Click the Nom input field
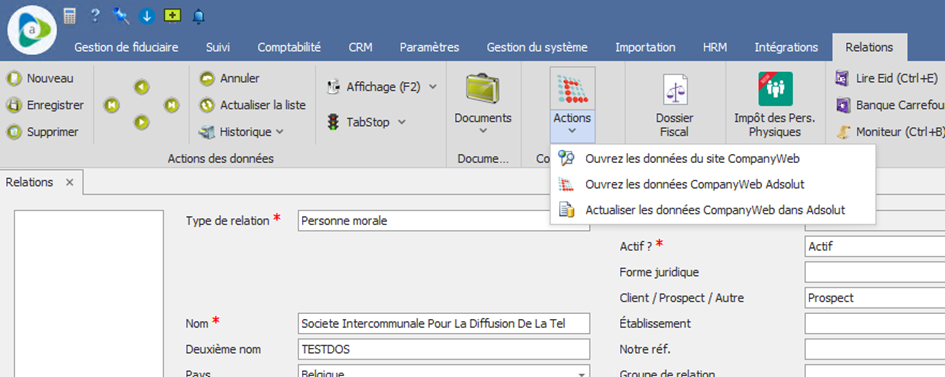This screenshot has width=945, height=377. coord(444,323)
